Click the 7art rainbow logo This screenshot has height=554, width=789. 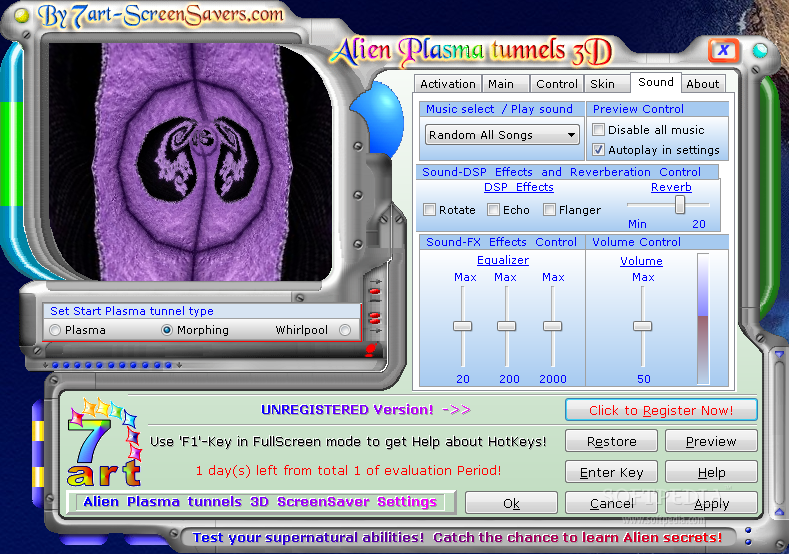coord(104,443)
